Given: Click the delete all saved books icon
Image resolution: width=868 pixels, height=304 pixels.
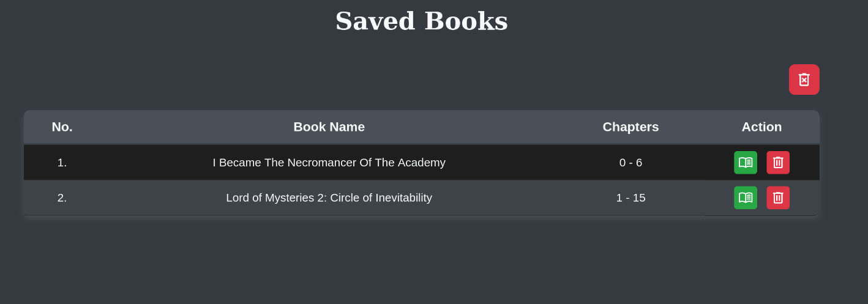Looking at the screenshot, I should tap(804, 80).
